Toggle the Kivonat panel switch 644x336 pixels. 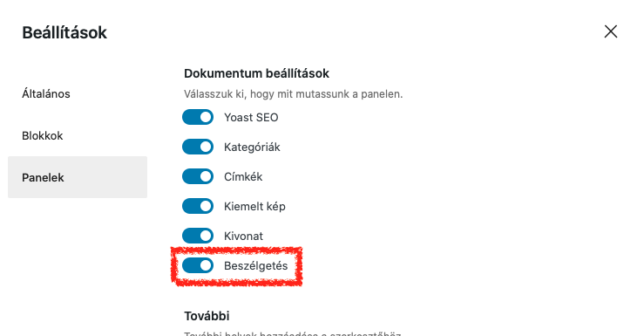(x=198, y=236)
